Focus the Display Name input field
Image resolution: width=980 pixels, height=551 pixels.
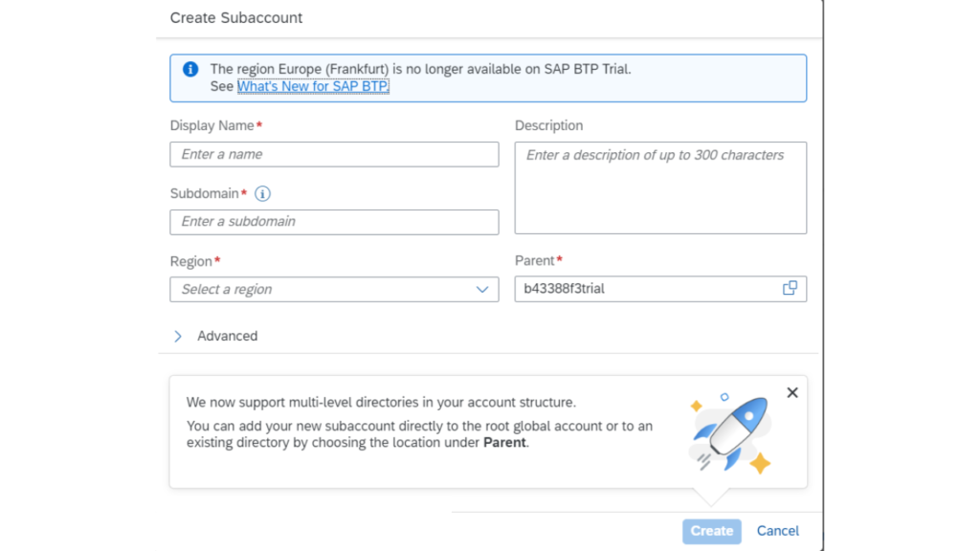click(334, 154)
